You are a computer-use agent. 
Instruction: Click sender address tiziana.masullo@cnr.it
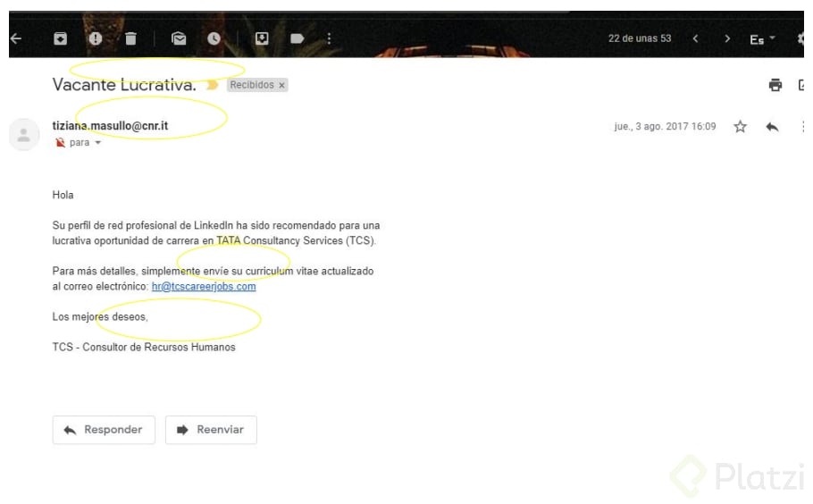[x=110, y=125]
